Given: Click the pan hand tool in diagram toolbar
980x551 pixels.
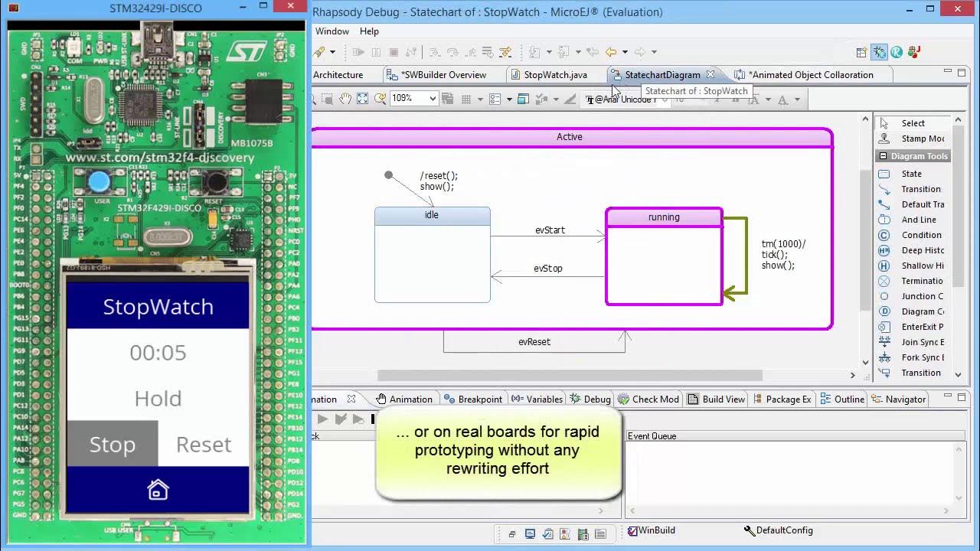Looking at the screenshot, I should point(345,99).
